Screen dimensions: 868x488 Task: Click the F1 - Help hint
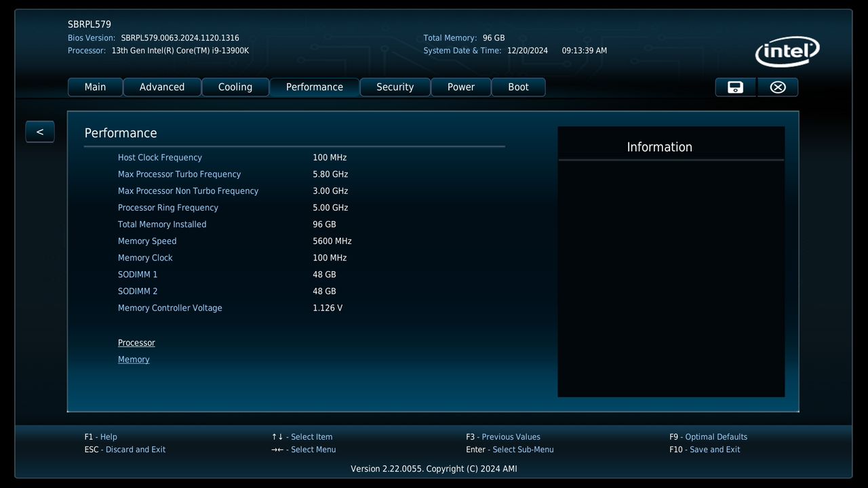(101, 437)
